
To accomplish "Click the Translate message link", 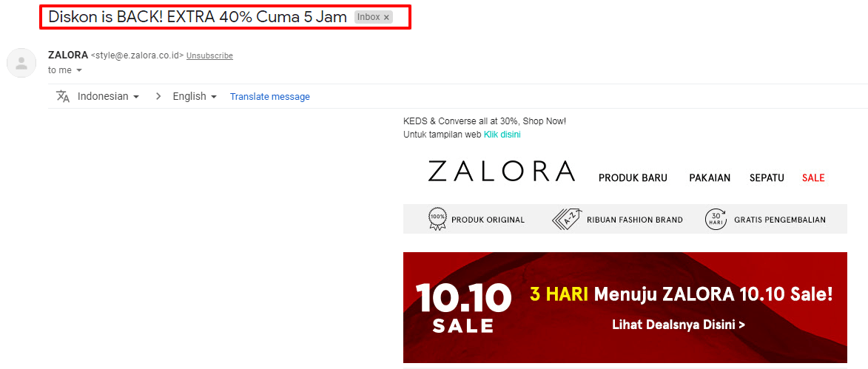I will (x=269, y=97).
